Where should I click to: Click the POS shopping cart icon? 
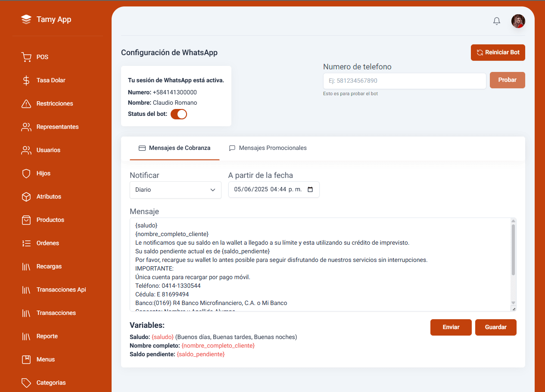coord(26,57)
